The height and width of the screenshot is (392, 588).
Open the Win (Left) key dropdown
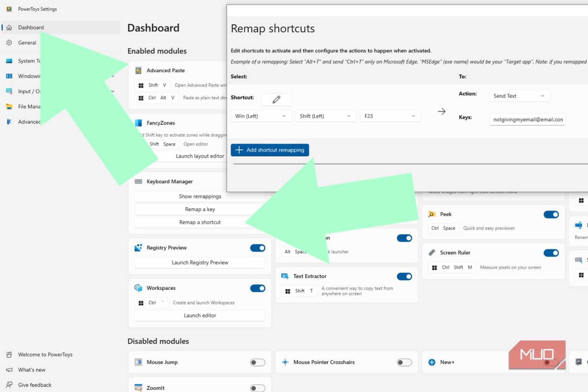pyautogui.click(x=261, y=116)
